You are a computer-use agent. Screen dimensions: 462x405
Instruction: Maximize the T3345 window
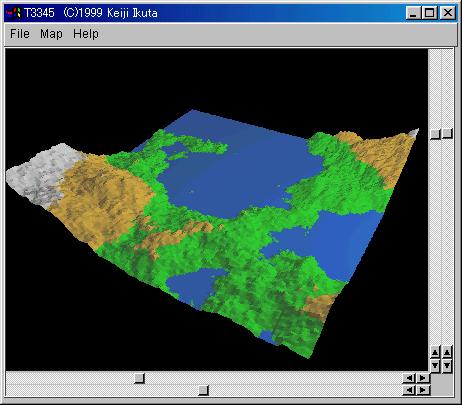pyautogui.click(x=429, y=13)
